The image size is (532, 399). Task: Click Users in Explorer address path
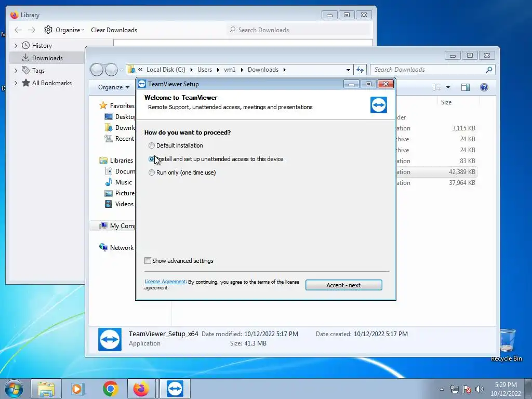(x=205, y=70)
